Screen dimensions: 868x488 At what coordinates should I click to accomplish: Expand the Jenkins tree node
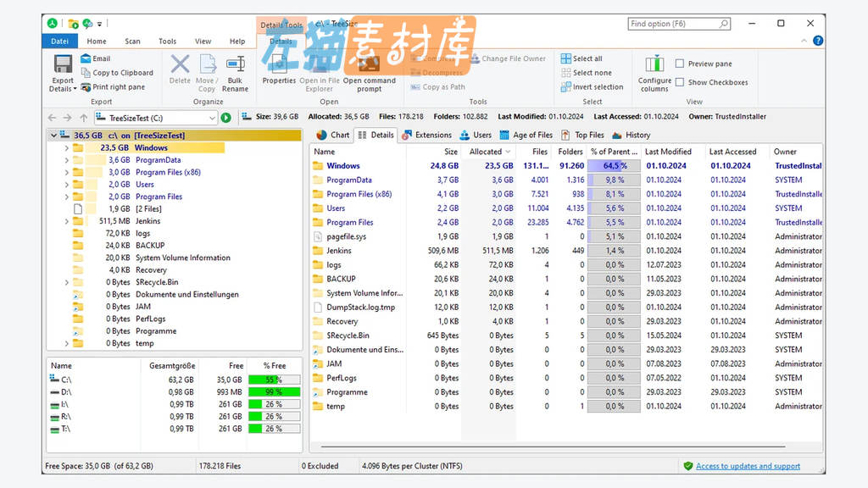(66, 221)
